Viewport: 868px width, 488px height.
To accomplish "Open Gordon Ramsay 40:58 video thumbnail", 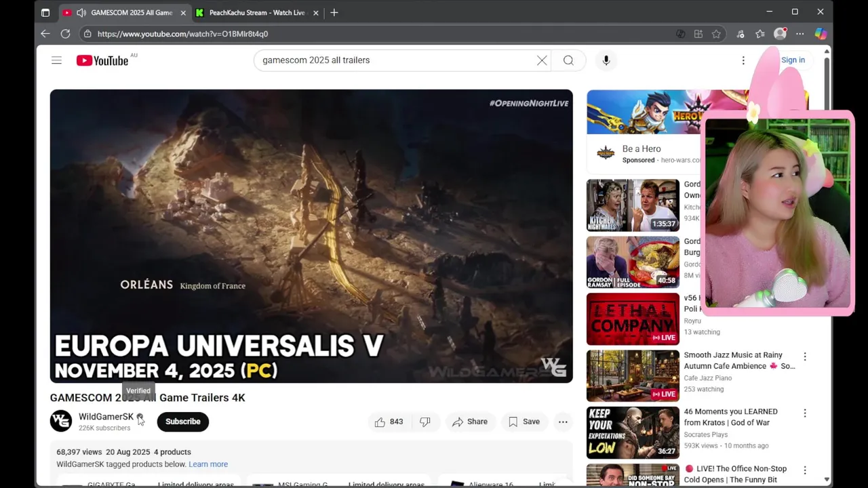I will [633, 262].
